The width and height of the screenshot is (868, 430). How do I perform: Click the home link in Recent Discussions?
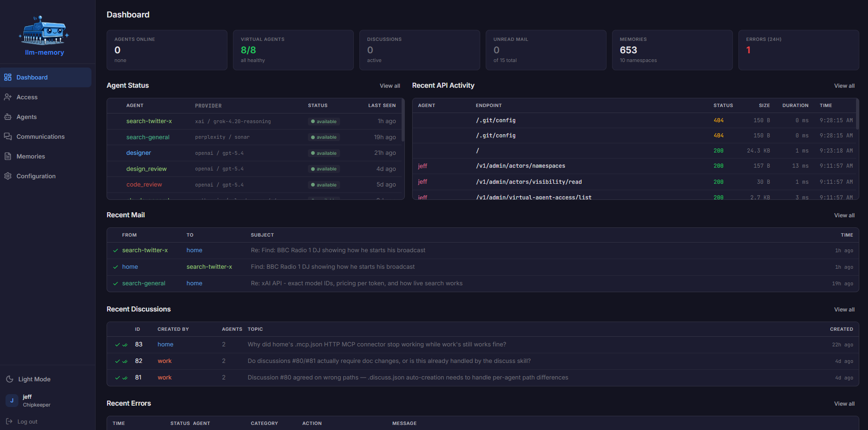pyautogui.click(x=165, y=344)
